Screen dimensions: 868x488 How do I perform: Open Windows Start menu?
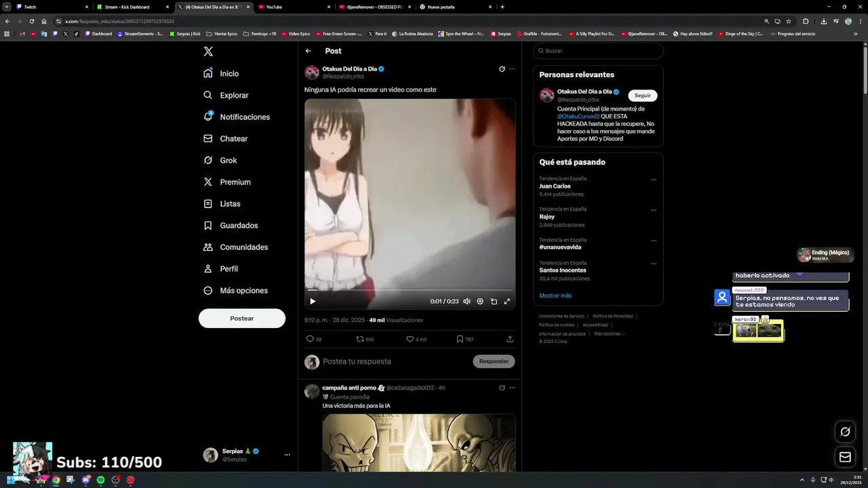coord(11,480)
